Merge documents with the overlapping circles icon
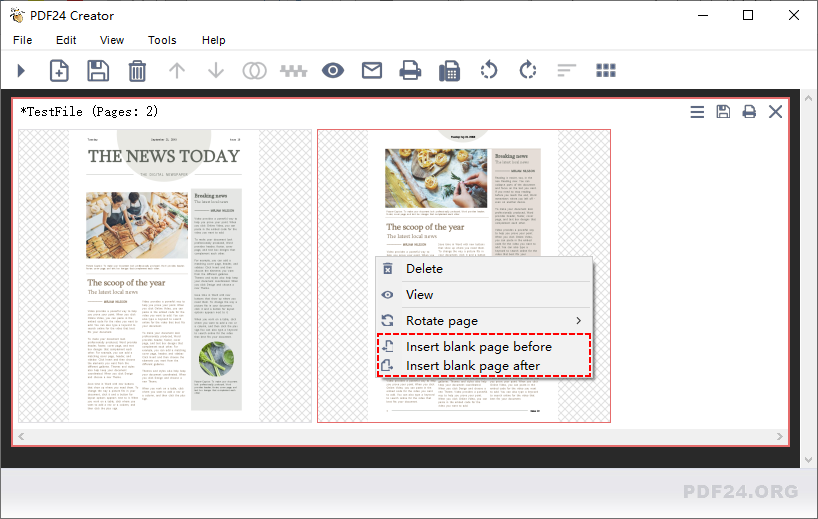 (255, 70)
